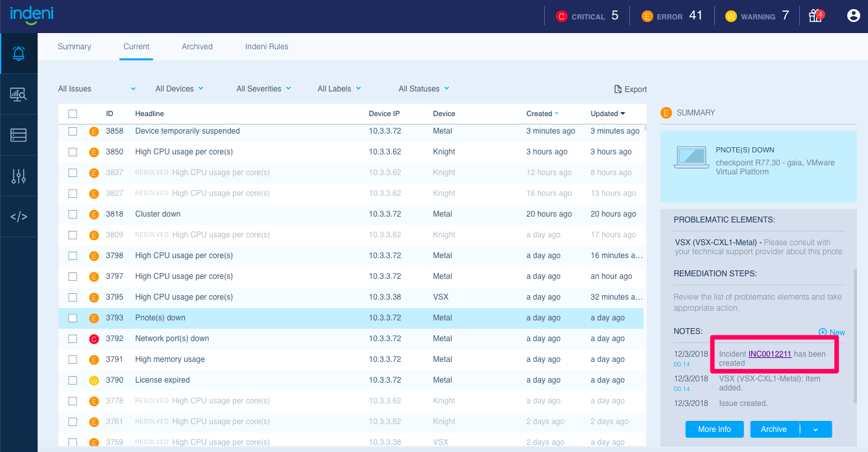This screenshot has height=452, width=868.
Task: Click the plus icon for New note
Action: point(823,332)
